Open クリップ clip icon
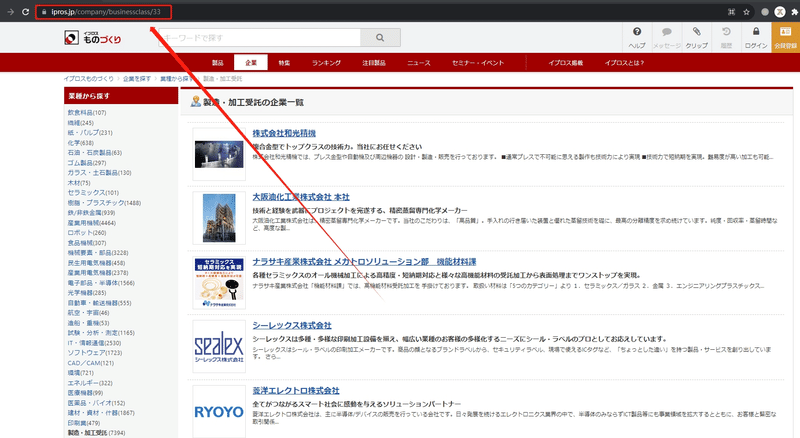800x438 pixels. coord(696,38)
